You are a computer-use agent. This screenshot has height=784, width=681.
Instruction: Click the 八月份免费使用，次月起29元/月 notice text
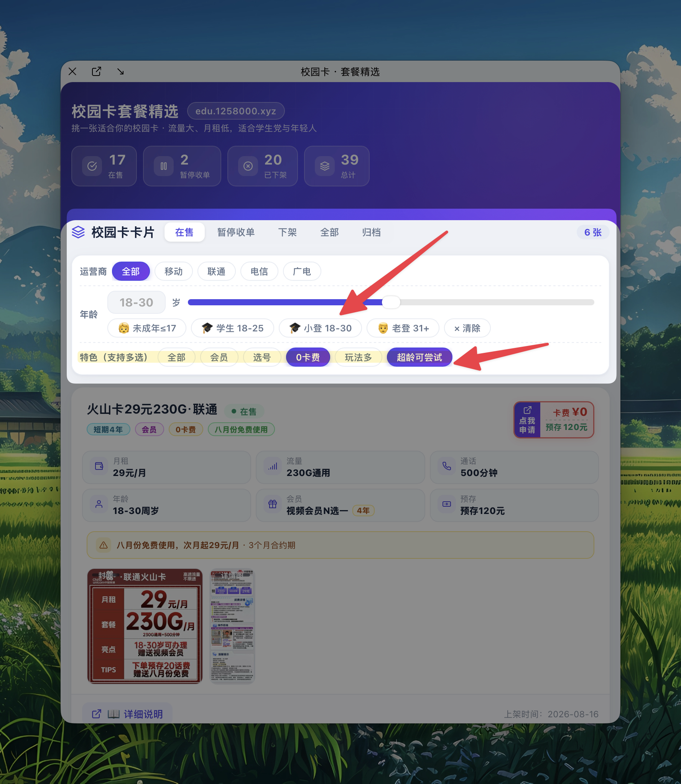178,545
